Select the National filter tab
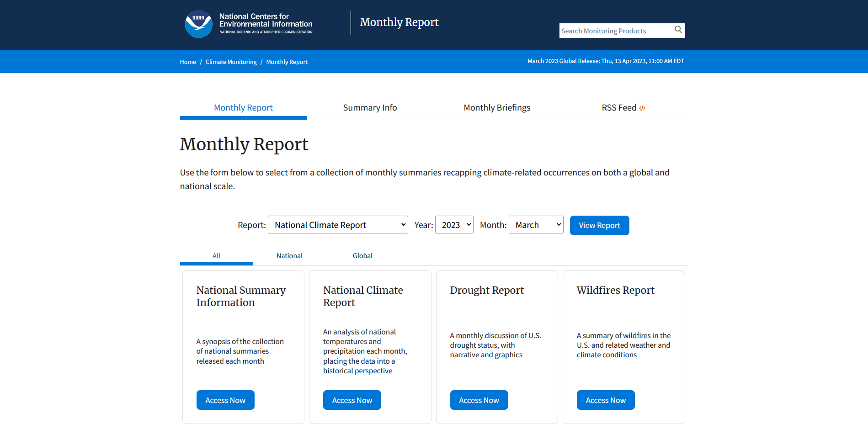The height and width of the screenshot is (429, 868). point(289,256)
